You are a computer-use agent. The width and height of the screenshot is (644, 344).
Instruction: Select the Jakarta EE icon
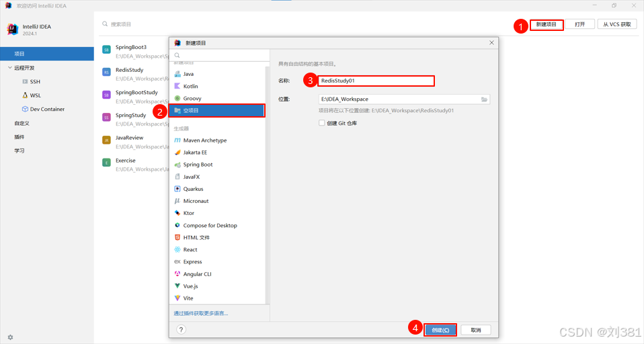click(x=177, y=153)
